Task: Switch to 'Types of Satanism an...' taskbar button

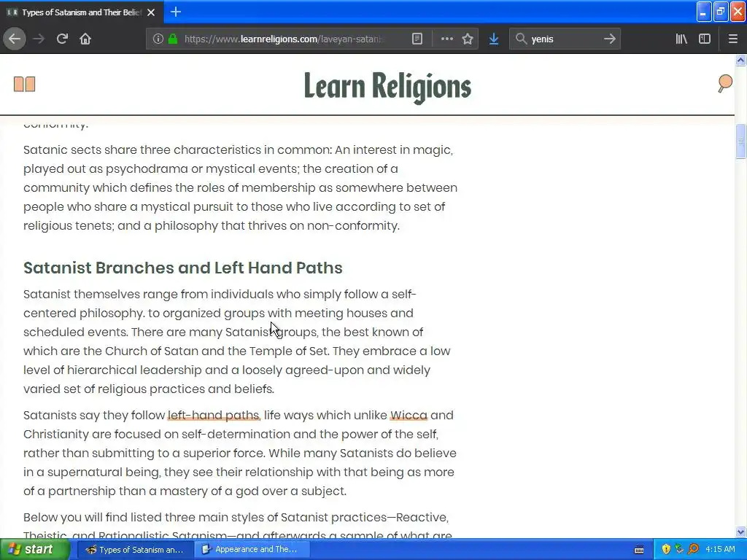Action: [x=135, y=550]
